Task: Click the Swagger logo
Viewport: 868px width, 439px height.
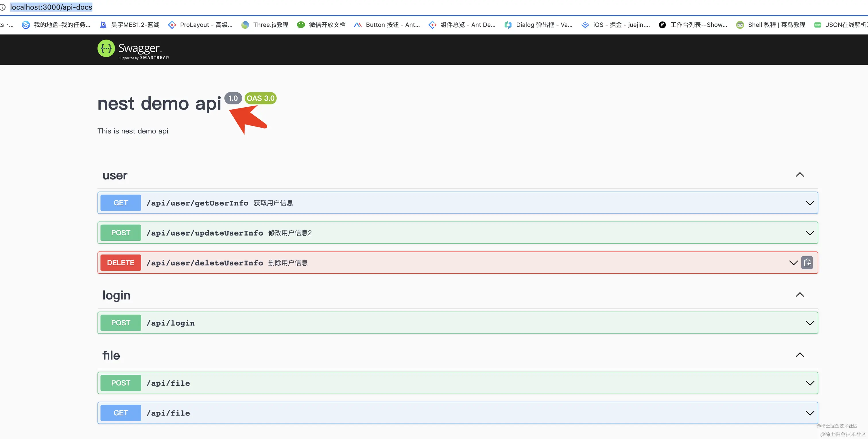Action: tap(132, 50)
